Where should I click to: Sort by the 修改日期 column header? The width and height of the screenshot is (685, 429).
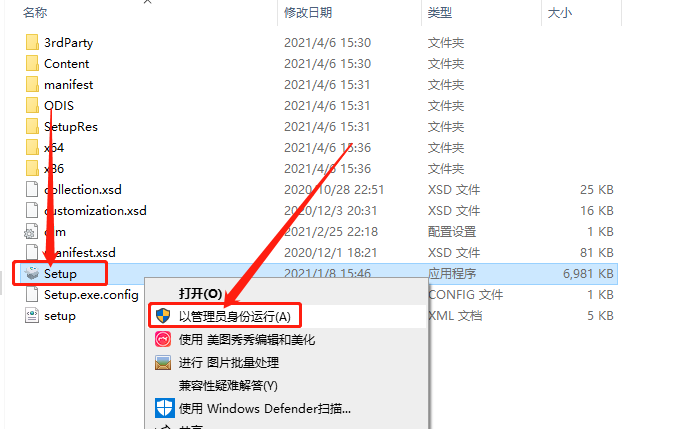tap(308, 13)
